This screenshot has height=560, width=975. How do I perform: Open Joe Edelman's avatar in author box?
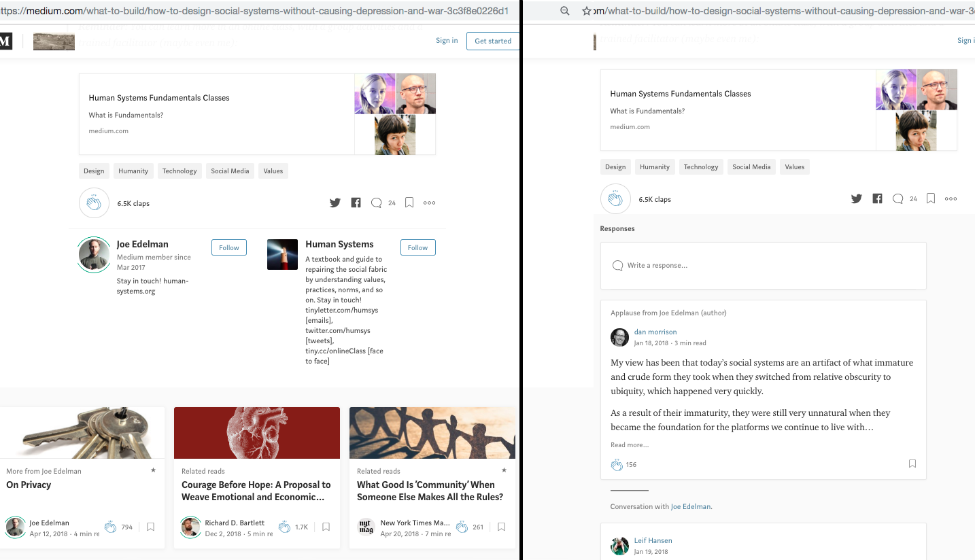(x=94, y=255)
